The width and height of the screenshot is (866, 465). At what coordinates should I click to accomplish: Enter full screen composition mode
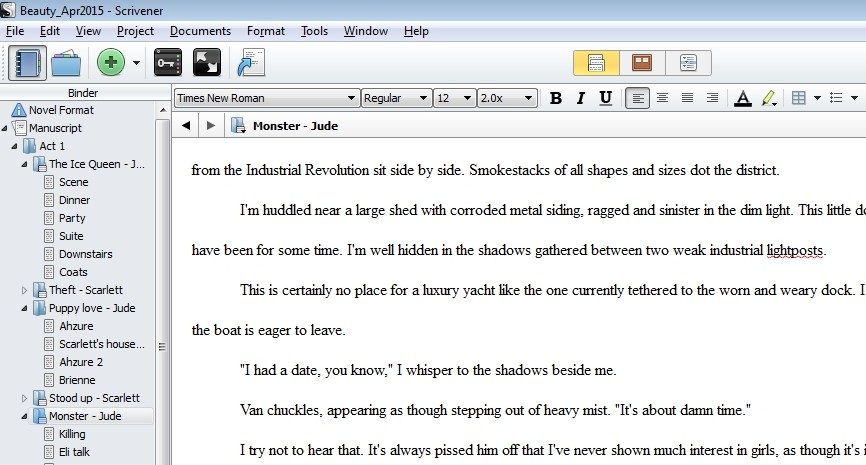[206, 63]
